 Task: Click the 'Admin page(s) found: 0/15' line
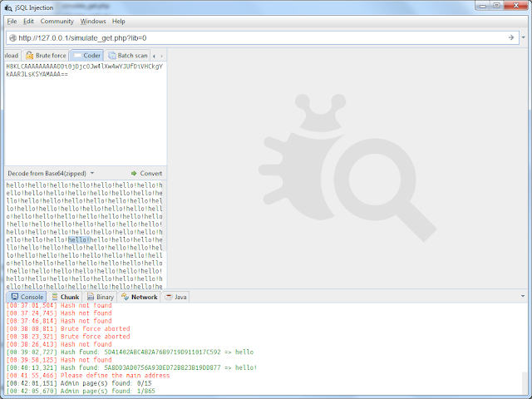79,383
